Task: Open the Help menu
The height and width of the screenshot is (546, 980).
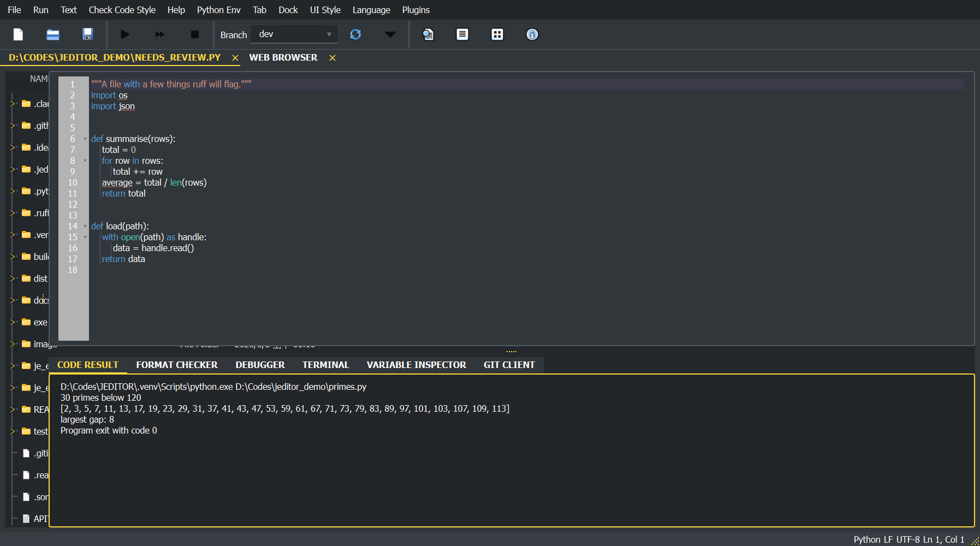Action: tap(176, 10)
